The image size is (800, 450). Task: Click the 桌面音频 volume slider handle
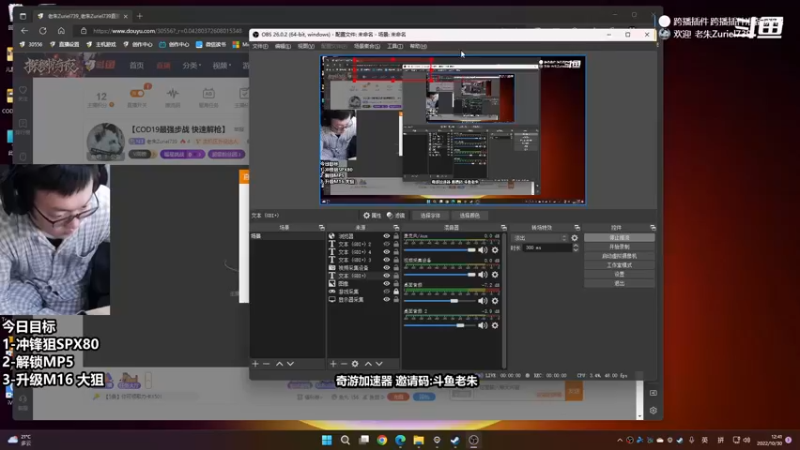point(454,301)
